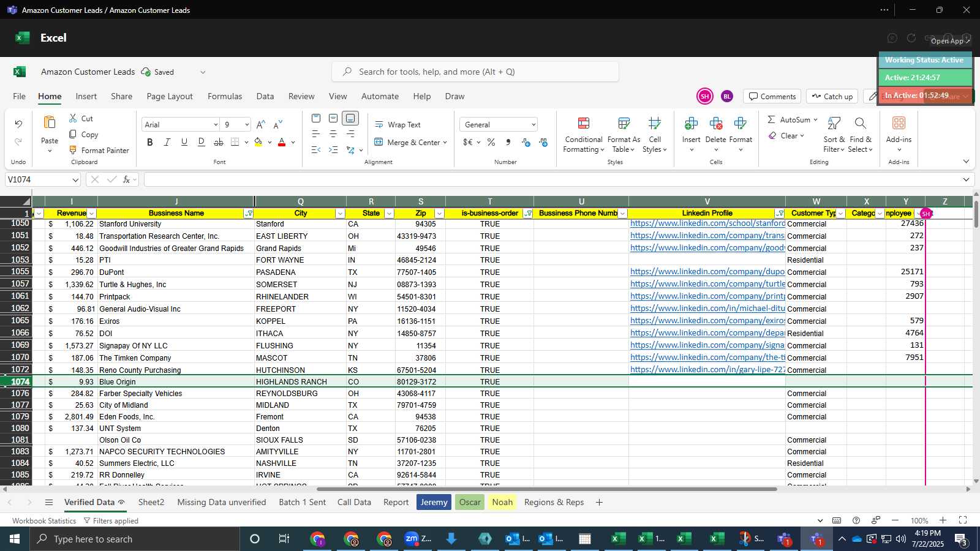Open Conditional Formatting options
This screenshot has height=551, width=980.
pyautogui.click(x=584, y=135)
